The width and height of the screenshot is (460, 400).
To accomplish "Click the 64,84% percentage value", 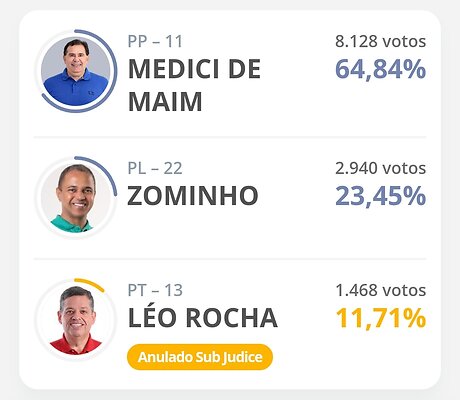I will point(380,69).
